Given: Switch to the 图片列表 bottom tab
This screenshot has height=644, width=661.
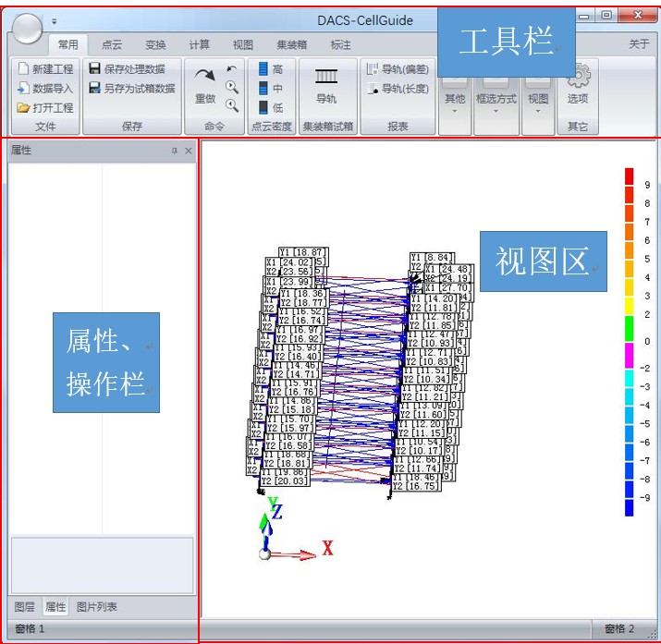Looking at the screenshot, I should (x=96, y=606).
